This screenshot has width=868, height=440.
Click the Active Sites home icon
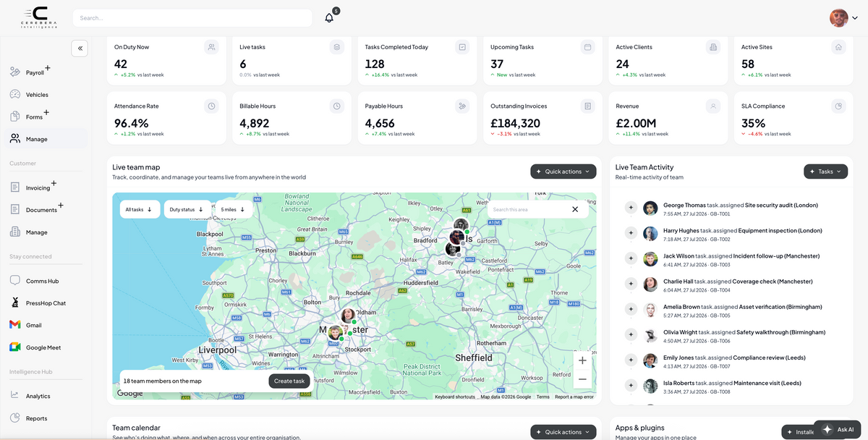tap(838, 47)
